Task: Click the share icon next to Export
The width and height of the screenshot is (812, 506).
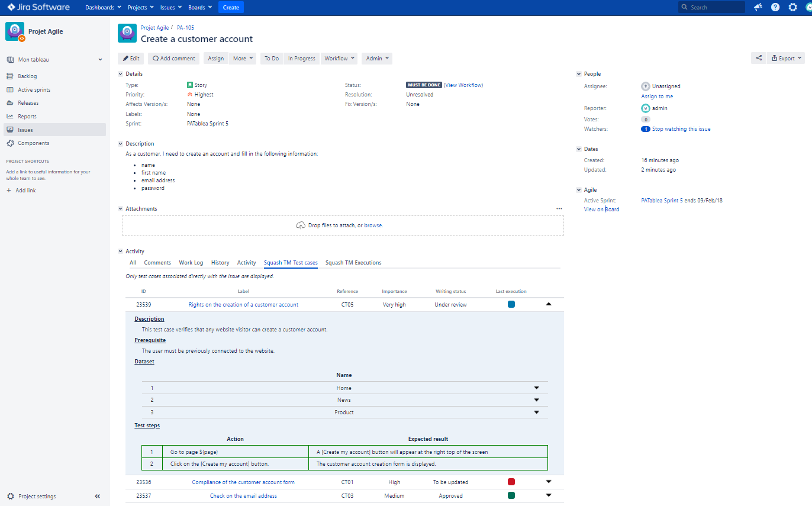Action: click(758, 58)
